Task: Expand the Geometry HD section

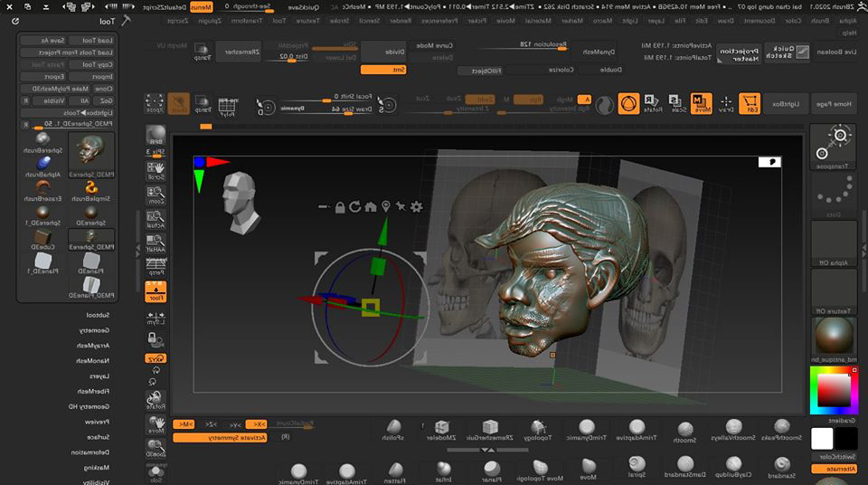Action: 89,406
